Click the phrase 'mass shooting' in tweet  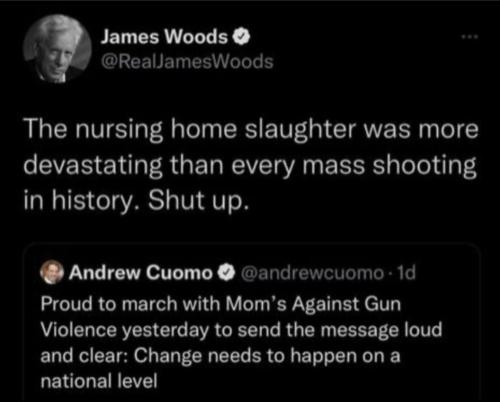click(x=389, y=166)
